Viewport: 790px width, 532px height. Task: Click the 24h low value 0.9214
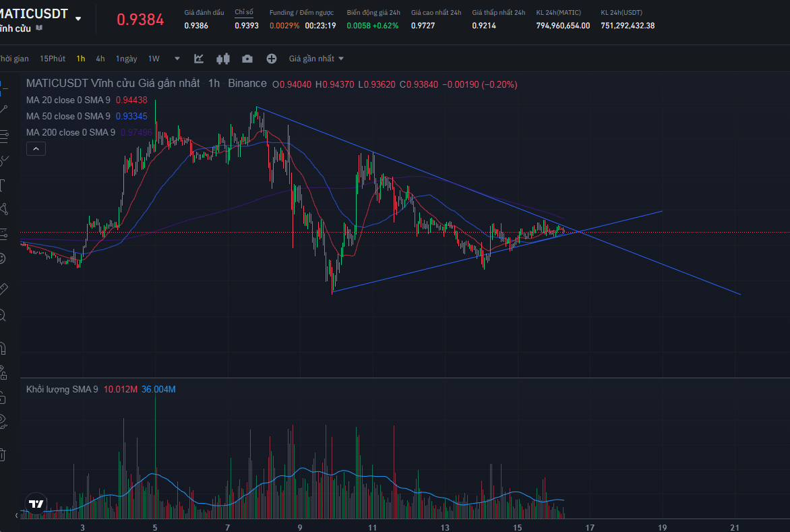pyautogui.click(x=484, y=26)
